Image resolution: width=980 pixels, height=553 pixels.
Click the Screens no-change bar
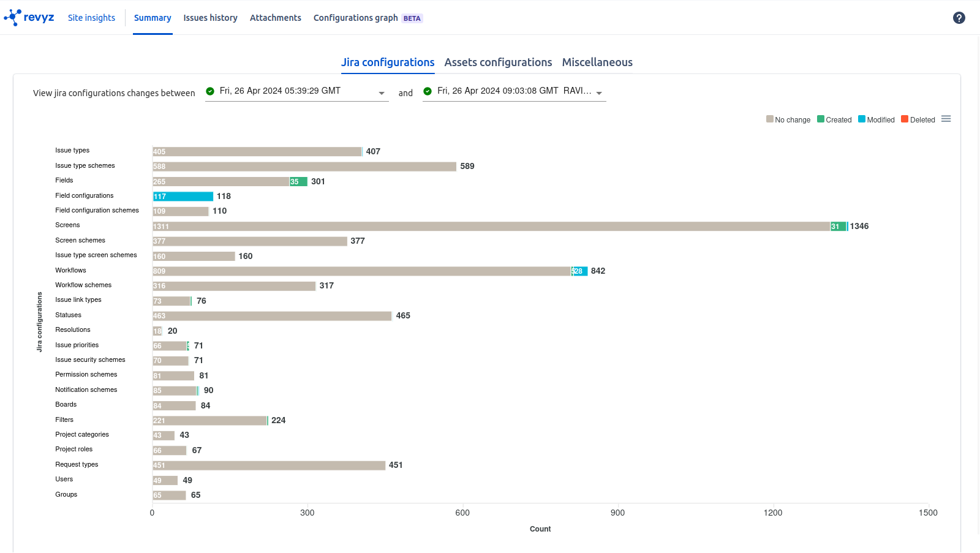point(491,226)
